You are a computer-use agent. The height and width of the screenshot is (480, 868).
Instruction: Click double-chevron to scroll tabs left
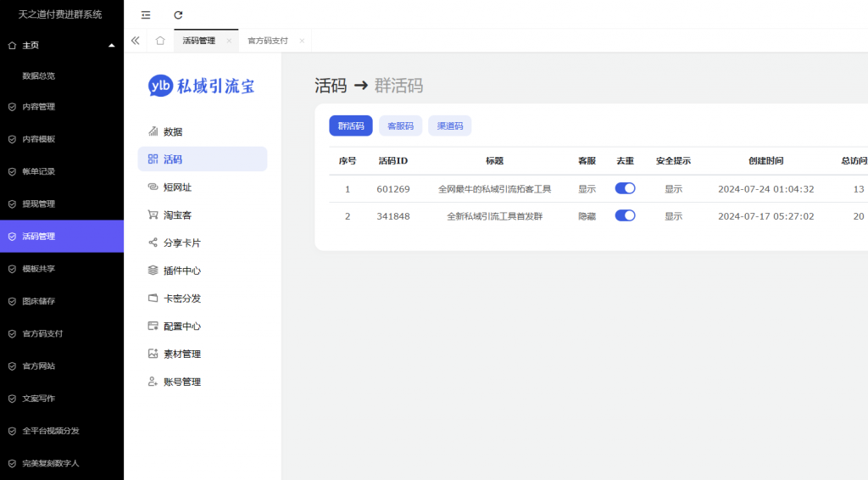135,41
